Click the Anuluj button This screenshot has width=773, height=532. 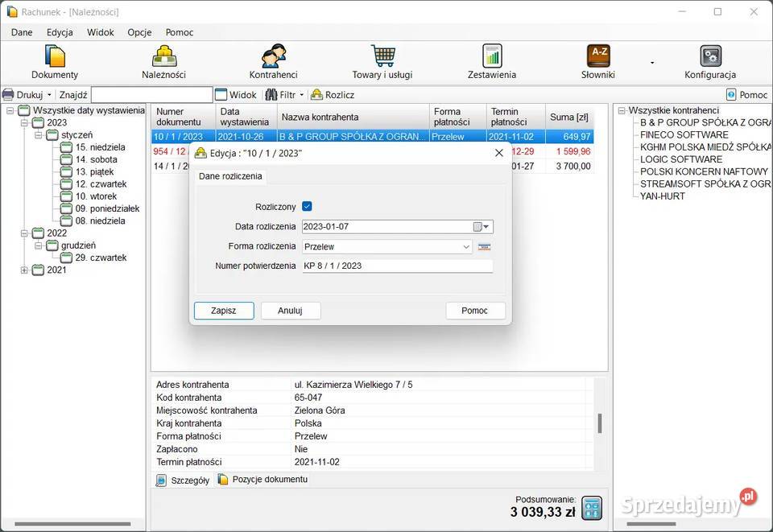click(291, 311)
